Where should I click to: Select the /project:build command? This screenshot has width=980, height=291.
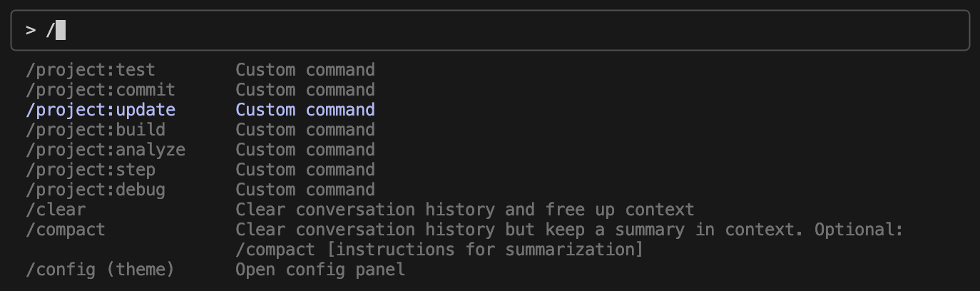point(96,130)
